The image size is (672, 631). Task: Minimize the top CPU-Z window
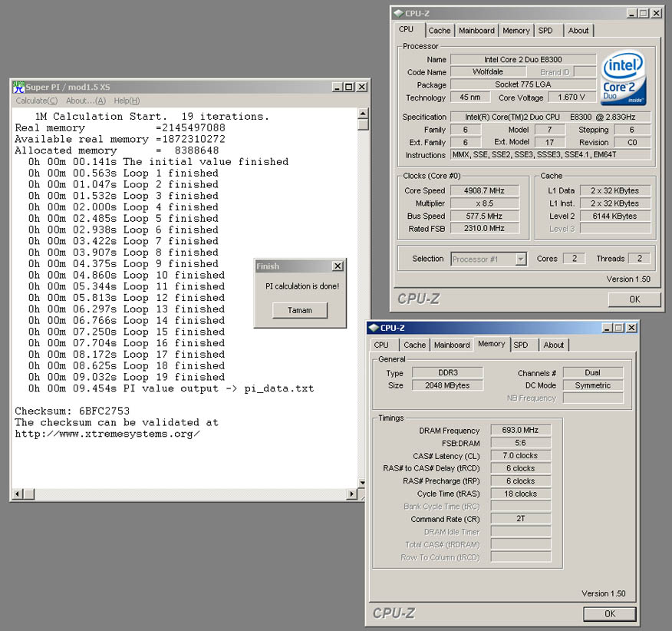[631, 13]
